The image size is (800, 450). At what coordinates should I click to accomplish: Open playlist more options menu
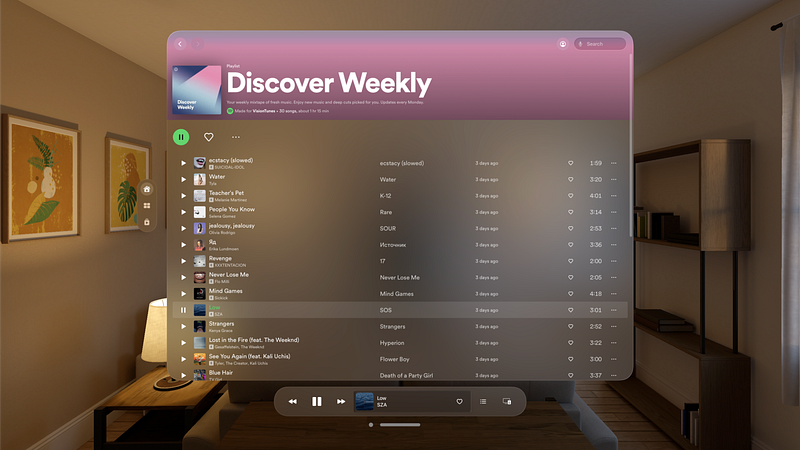coord(236,137)
